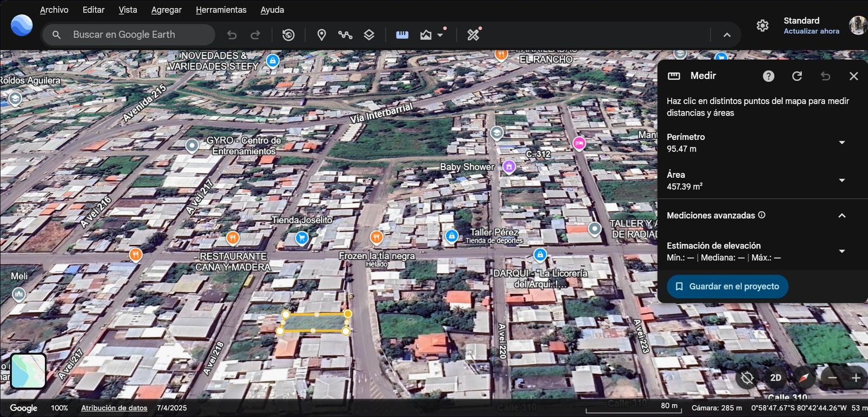Open the Ayuda menu
The width and height of the screenshot is (868, 417).
pos(272,10)
